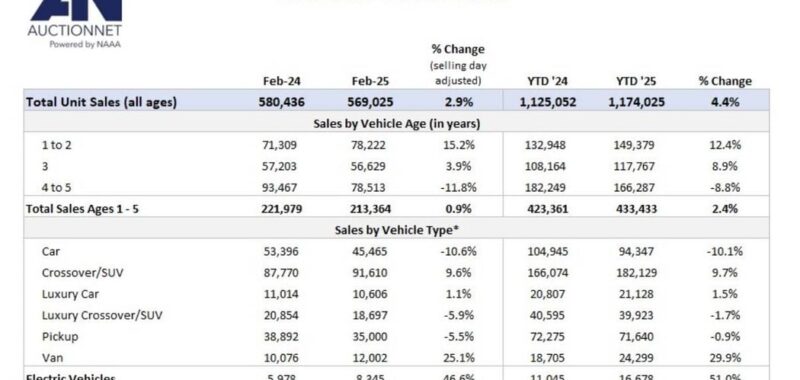Select the Feb-25 column header
This screenshot has width=800, height=380.
coord(369,81)
